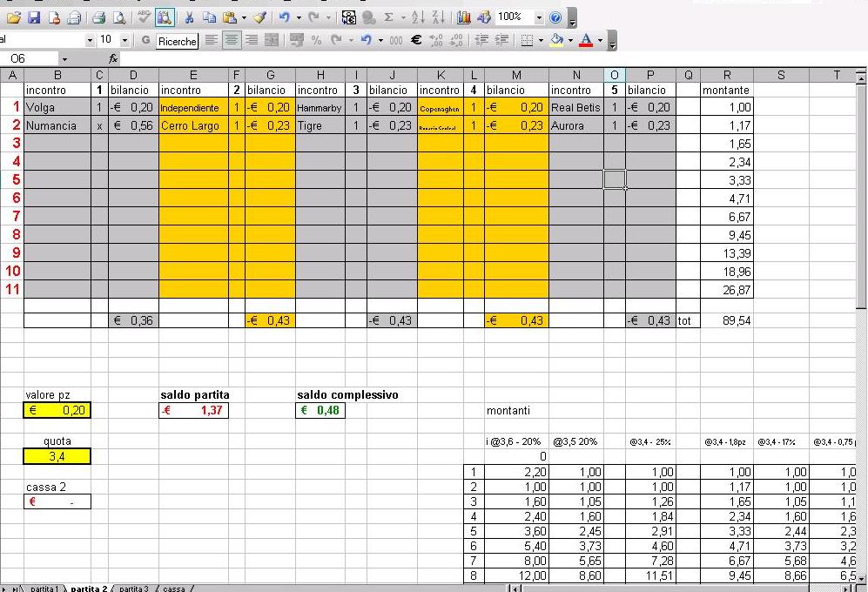
Task: Open the Paste options dropdown arrow
Action: [x=244, y=17]
